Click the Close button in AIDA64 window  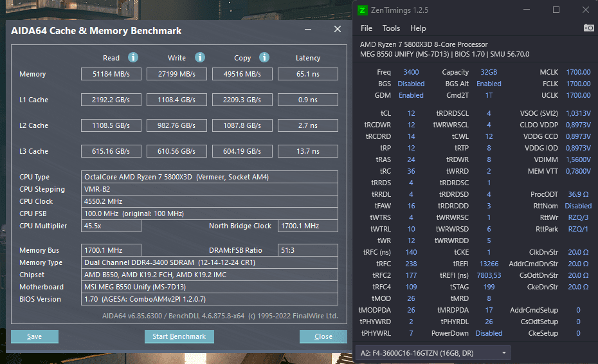click(323, 336)
